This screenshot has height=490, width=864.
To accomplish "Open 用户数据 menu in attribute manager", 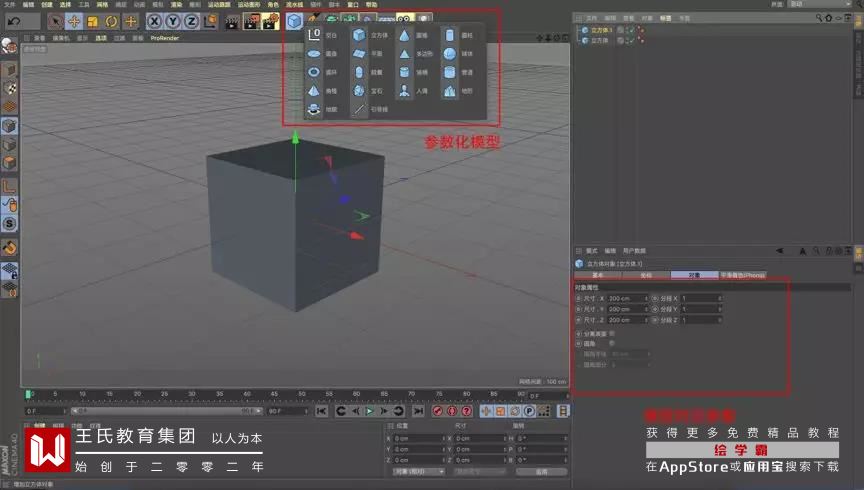I will click(634, 251).
